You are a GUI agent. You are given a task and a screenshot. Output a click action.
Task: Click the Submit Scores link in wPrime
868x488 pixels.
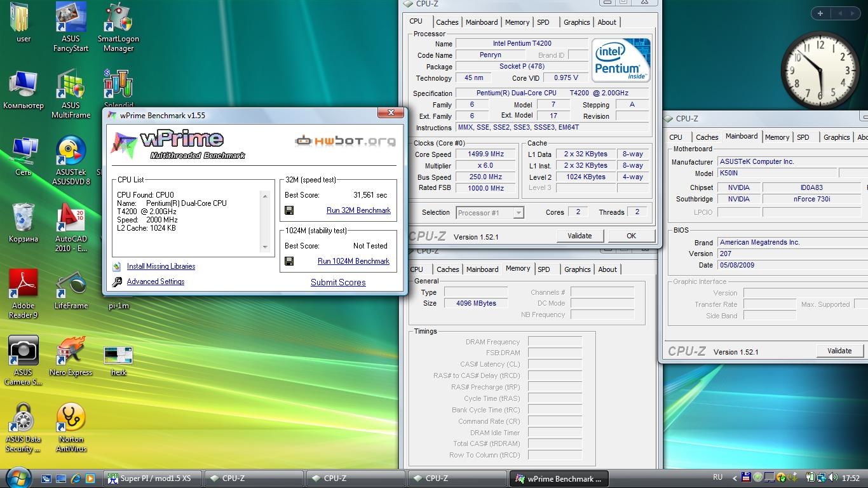tap(338, 283)
